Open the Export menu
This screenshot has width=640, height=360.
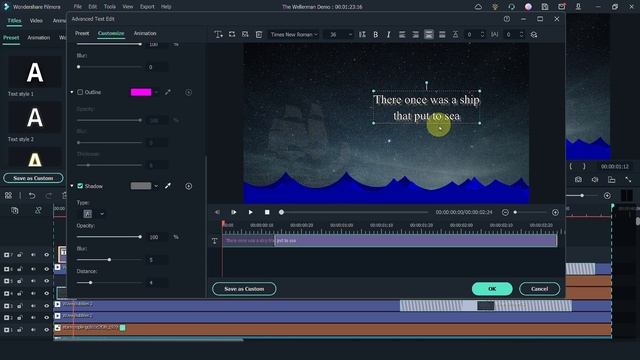(147, 7)
